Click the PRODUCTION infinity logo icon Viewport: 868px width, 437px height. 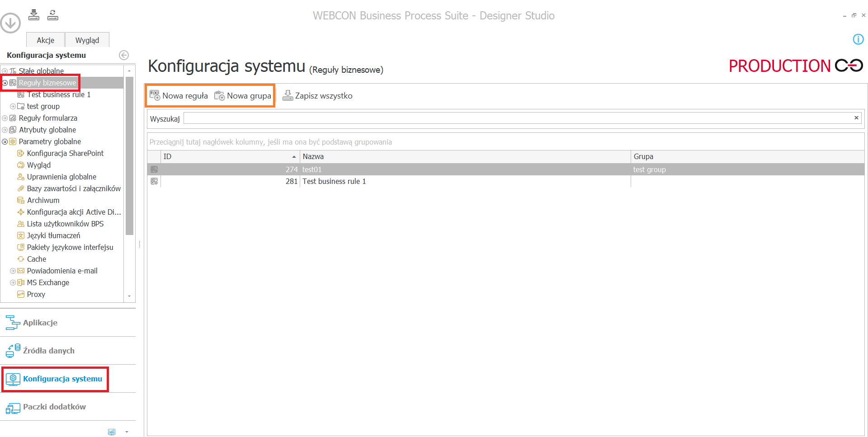(849, 66)
